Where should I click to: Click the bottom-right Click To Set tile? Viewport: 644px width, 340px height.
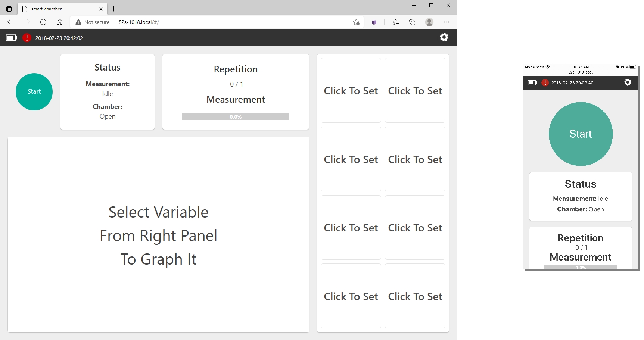(415, 296)
